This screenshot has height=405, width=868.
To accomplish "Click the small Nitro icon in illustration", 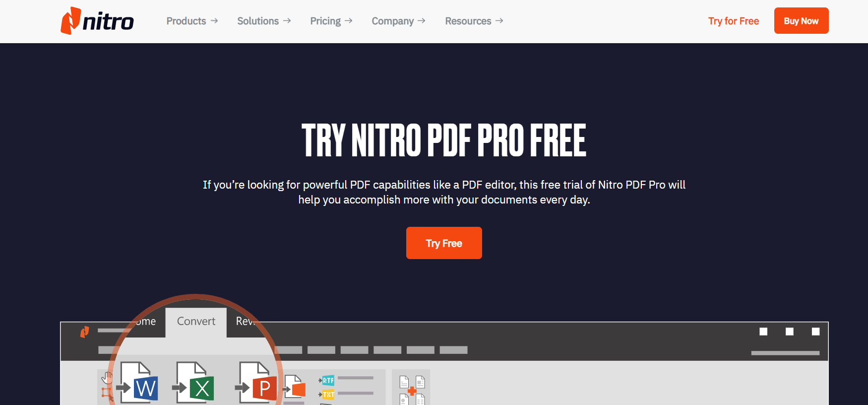I will point(85,332).
